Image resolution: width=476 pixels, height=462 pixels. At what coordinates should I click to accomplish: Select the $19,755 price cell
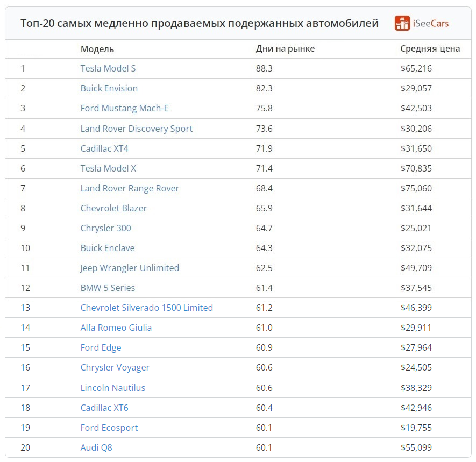[x=416, y=428]
